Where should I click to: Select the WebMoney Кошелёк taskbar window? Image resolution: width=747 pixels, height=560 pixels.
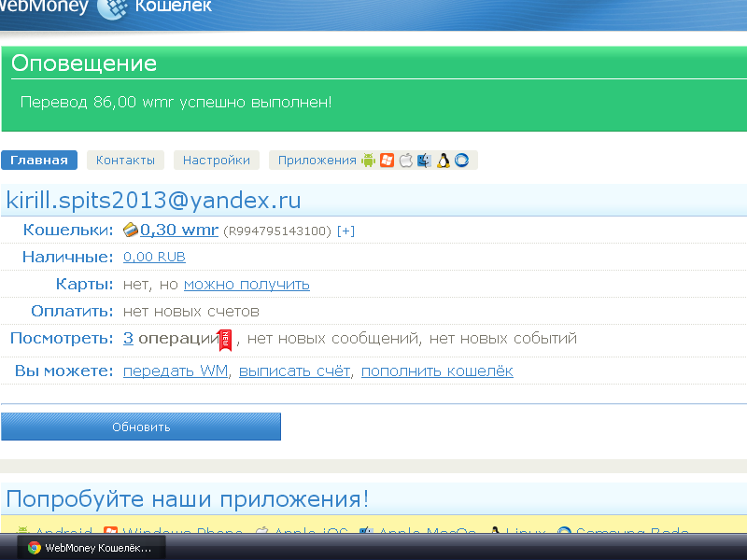(x=92, y=548)
